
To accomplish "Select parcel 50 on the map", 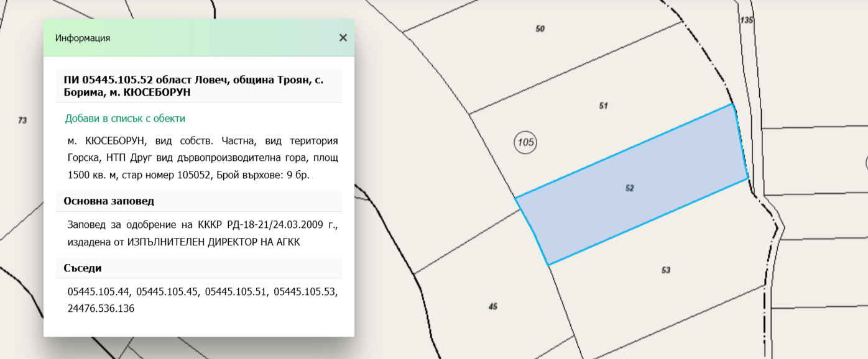I will 540,29.
